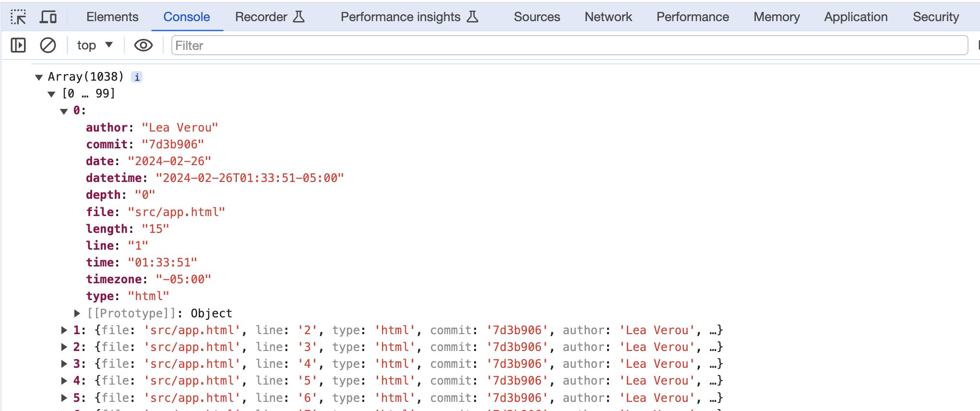
Task: Activate the inspect element picker icon
Action: (18, 17)
